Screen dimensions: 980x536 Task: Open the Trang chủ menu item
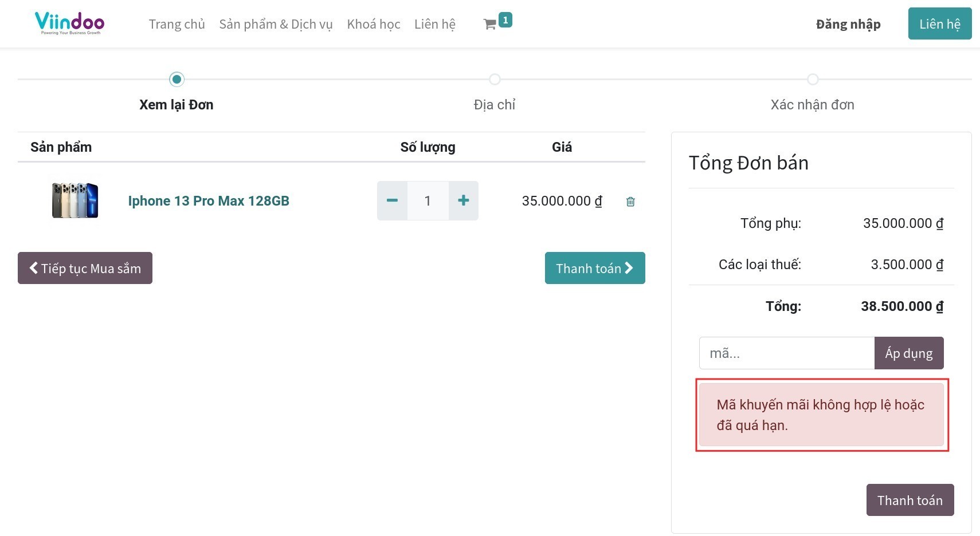tap(177, 24)
